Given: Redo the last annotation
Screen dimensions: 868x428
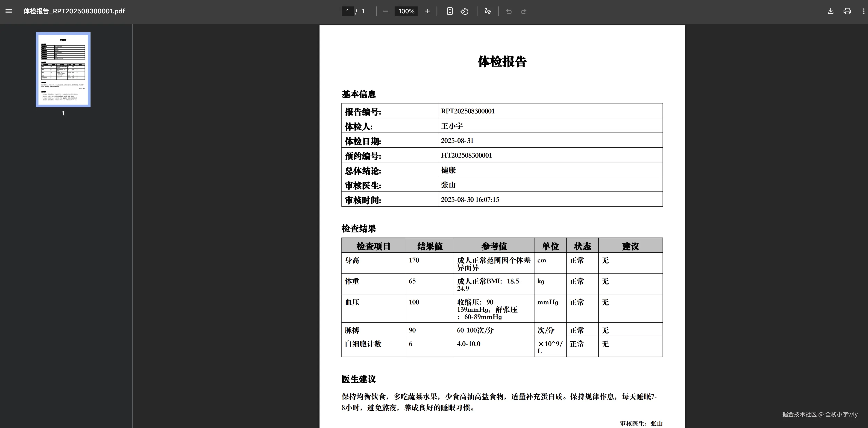Looking at the screenshot, I should (523, 11).
